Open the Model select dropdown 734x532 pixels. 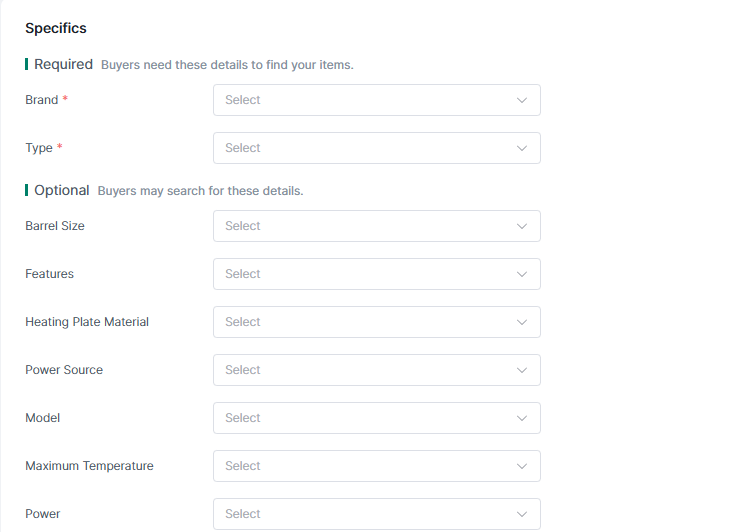click(376, 418)
